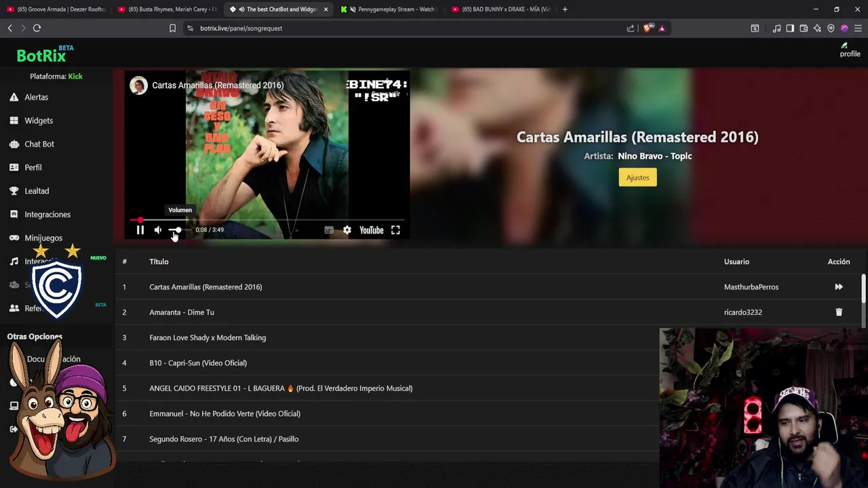Open the Brave Rewards triangle icon
The width and height of the screenshot is (868, 488).
(x=662, y=28)
